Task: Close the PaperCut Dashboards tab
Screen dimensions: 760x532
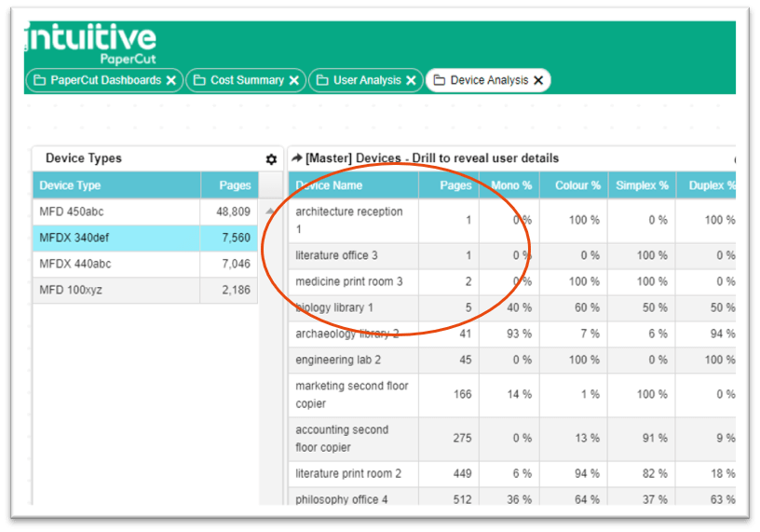Action: pyautogui.click(x=171, y=80)
